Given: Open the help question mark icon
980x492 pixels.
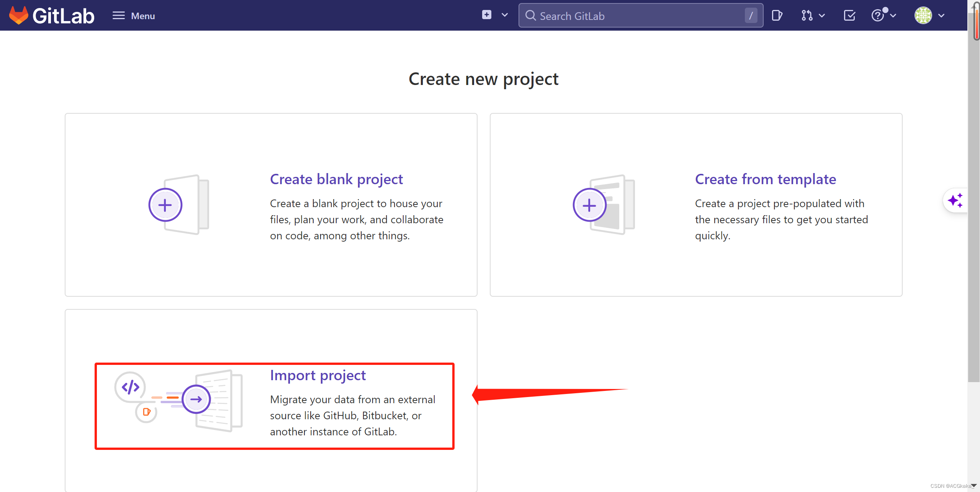Looking at the screenshot, I should click(x=878, y=16).
